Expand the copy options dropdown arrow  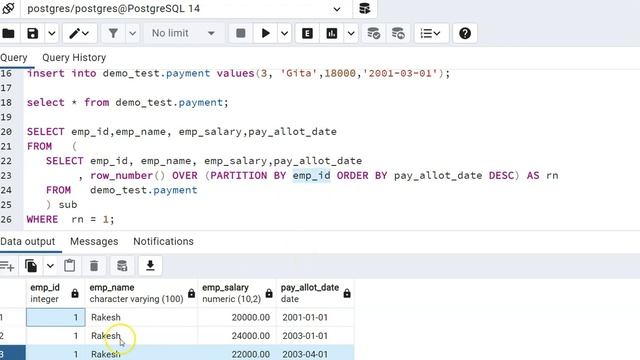[x=50, y=266]
